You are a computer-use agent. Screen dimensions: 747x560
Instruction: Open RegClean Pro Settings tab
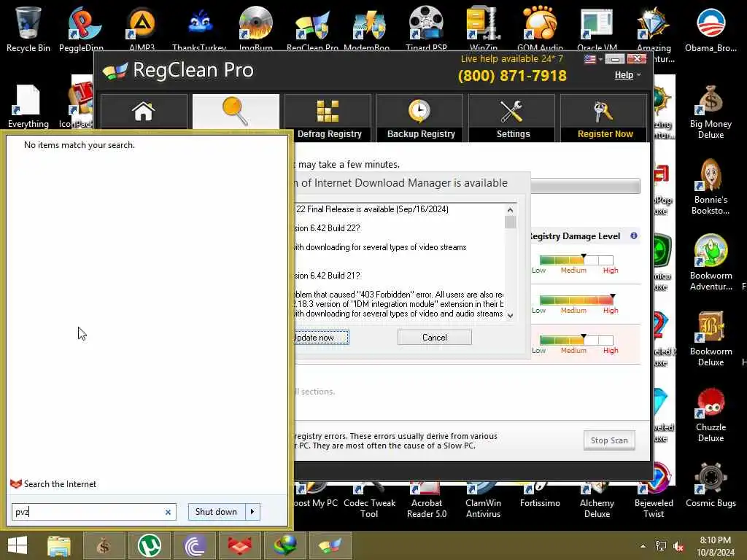tap(511, 117)
